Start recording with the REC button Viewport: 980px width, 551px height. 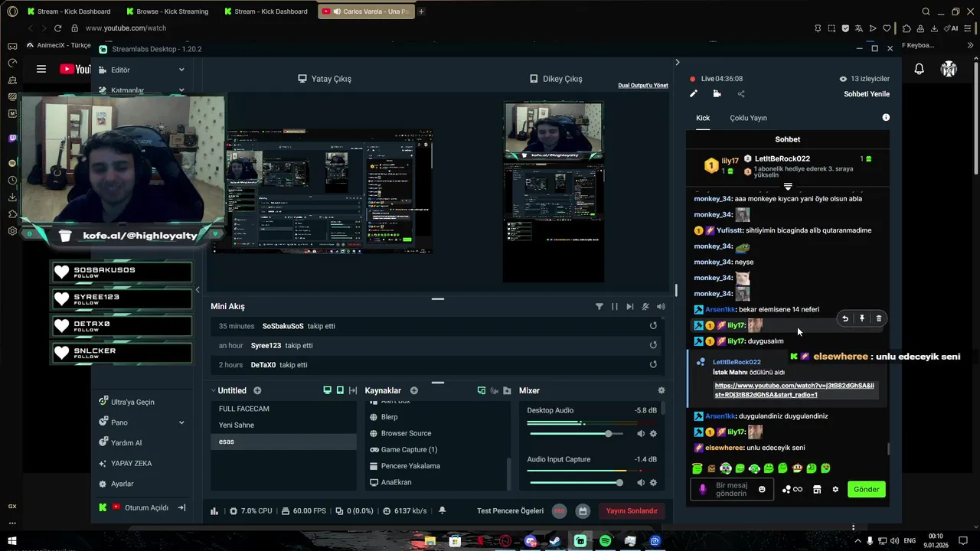[560, 510]
